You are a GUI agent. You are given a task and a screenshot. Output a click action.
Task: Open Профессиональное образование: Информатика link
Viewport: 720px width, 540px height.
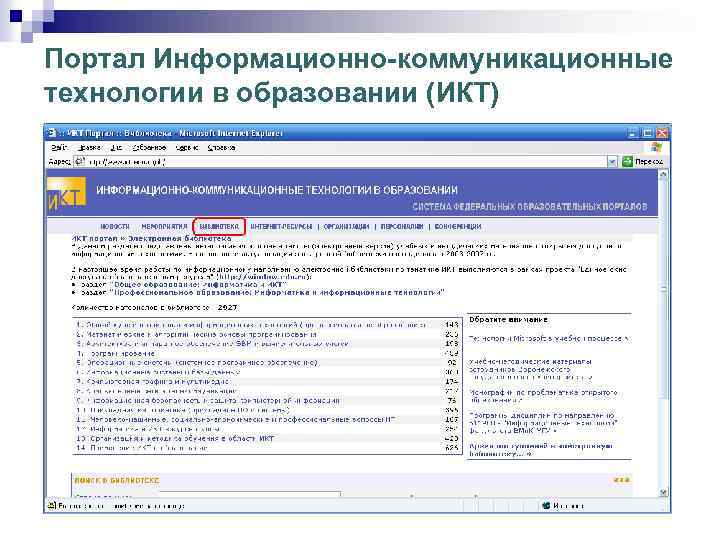pos(279,292)
